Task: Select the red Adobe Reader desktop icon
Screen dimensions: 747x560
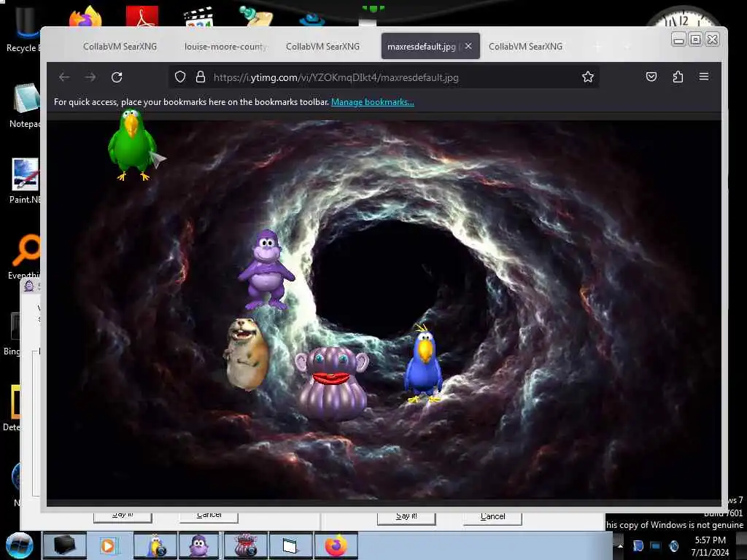Action: click(x=142, y=16)
